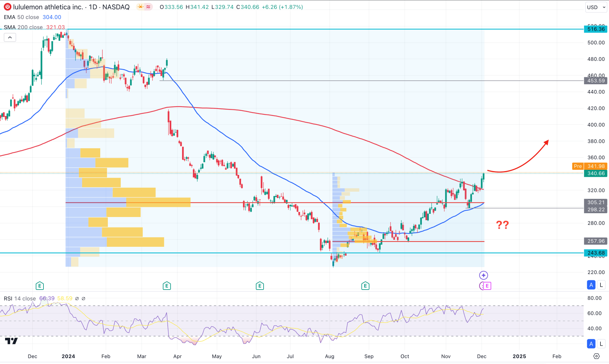
Task: Click the orange Pre market tag
Action: 578,166
